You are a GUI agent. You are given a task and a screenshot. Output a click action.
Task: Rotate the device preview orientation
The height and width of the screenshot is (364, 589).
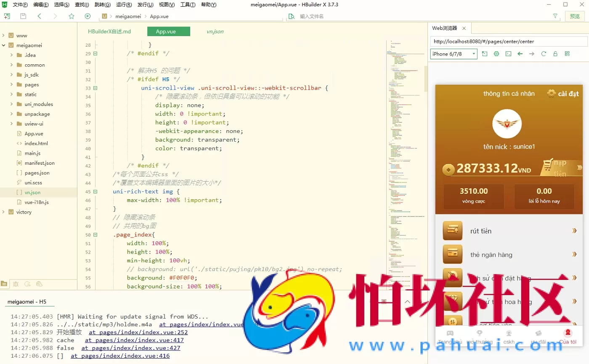tap(484, 54)
